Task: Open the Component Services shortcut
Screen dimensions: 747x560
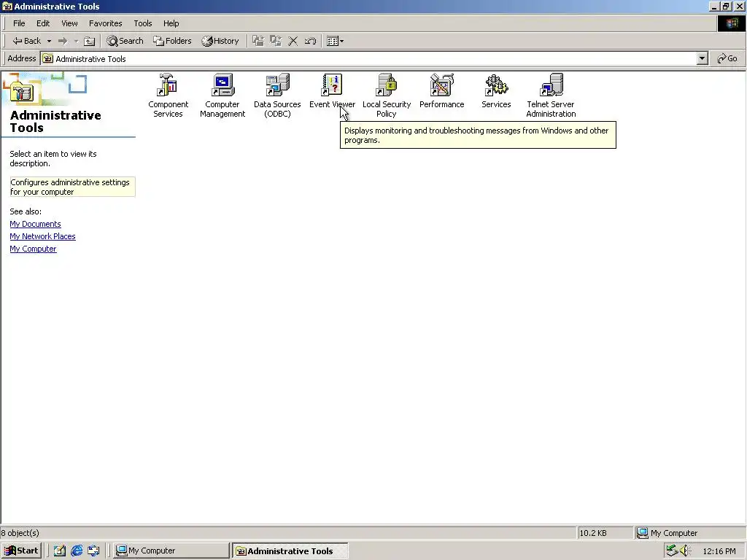Action: point(168,96)
